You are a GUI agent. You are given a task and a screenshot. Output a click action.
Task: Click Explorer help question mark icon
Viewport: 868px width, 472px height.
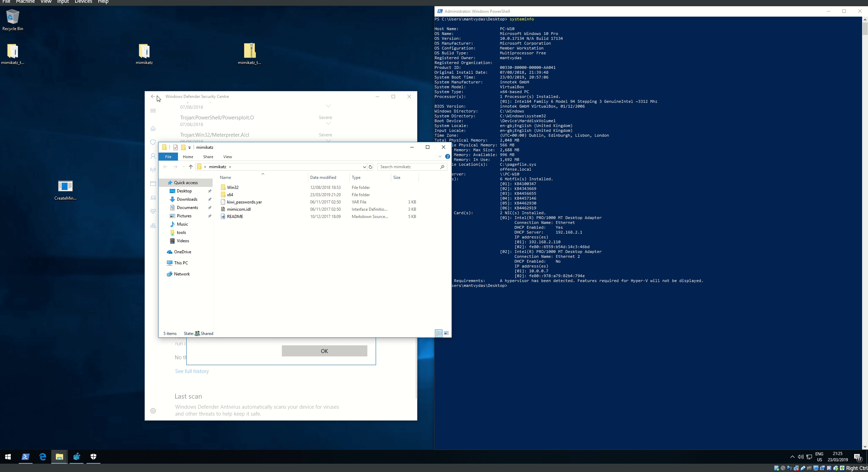tap(447, 157)
